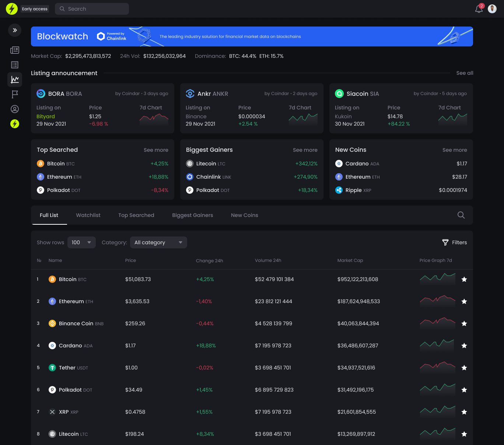Toggle watchlist star for Litecoin row
Image resolution: width=504 pixels, height=445 pixels.
tap(464, 434)
